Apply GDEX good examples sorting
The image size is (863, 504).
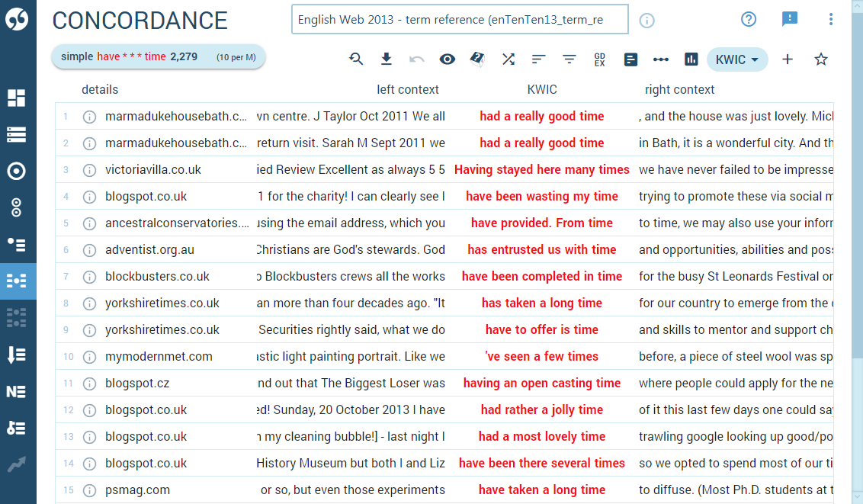600,59
